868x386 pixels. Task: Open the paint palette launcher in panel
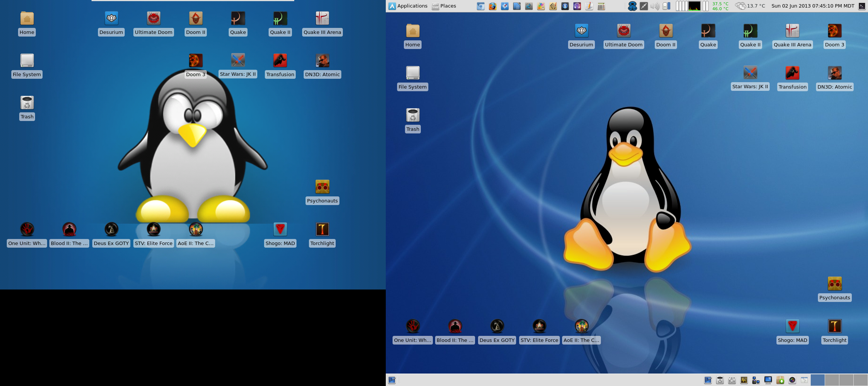541,6
